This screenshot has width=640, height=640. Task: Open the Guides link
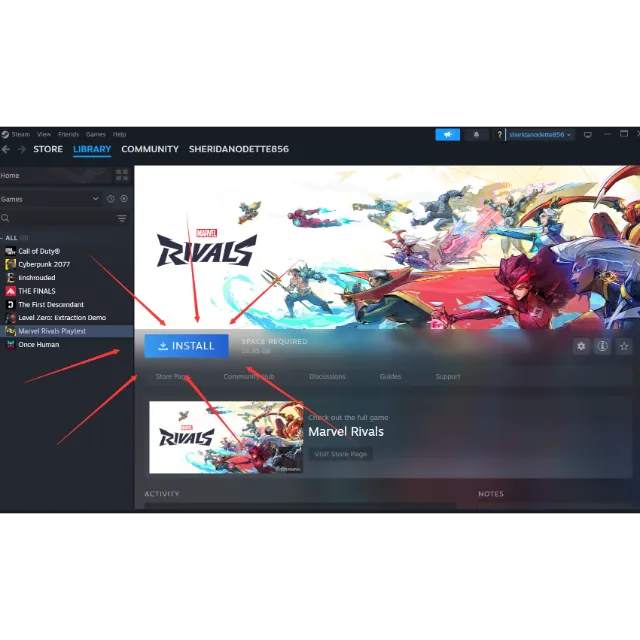tap(390, 376)
